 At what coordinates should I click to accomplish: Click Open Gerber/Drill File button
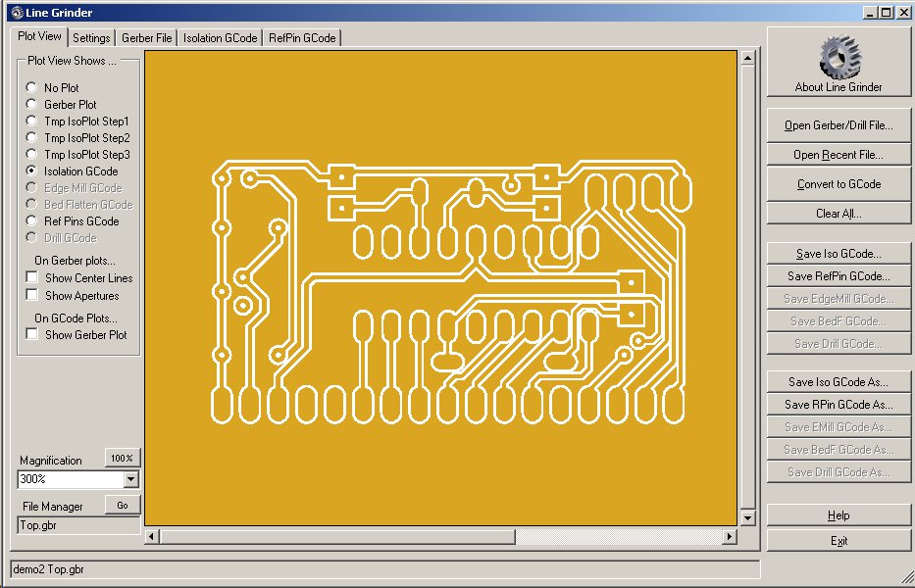coord(839,125)
